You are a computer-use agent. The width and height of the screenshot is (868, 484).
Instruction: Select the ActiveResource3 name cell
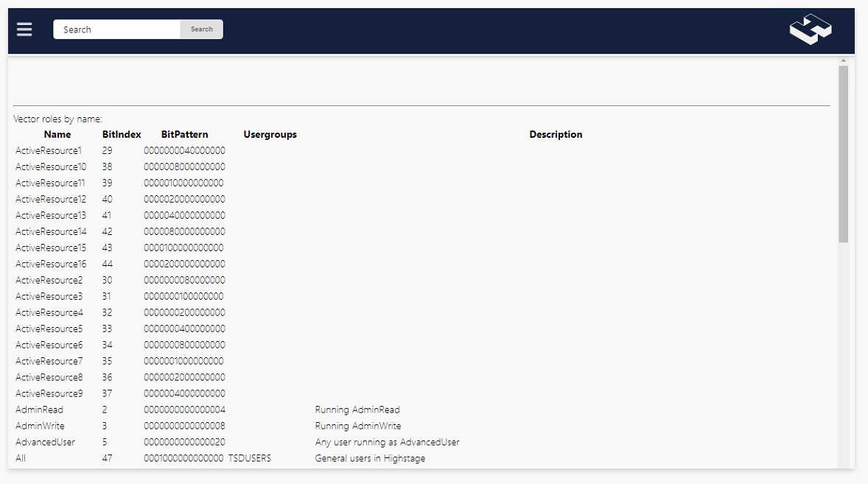(x=49, y=296)
